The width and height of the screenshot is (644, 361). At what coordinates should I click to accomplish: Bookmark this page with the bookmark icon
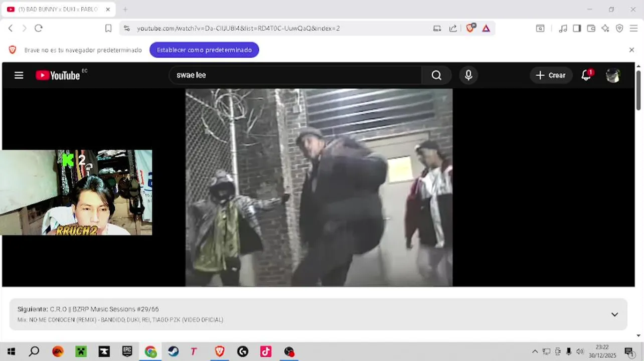pos(108,29)
